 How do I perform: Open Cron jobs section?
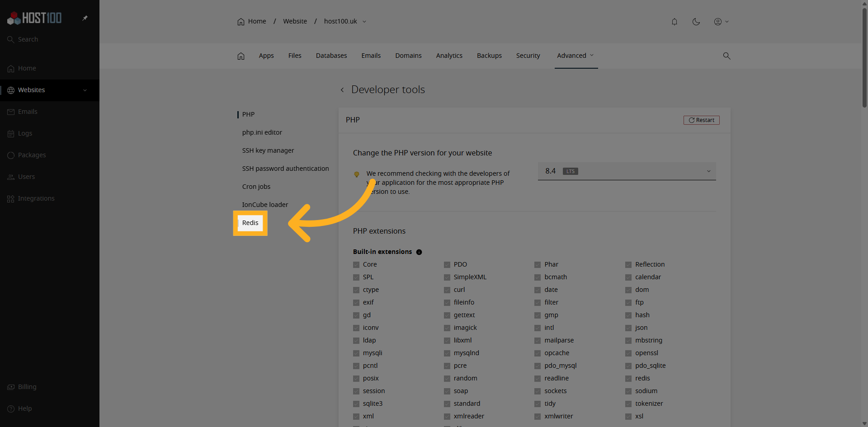pos(256,187)
